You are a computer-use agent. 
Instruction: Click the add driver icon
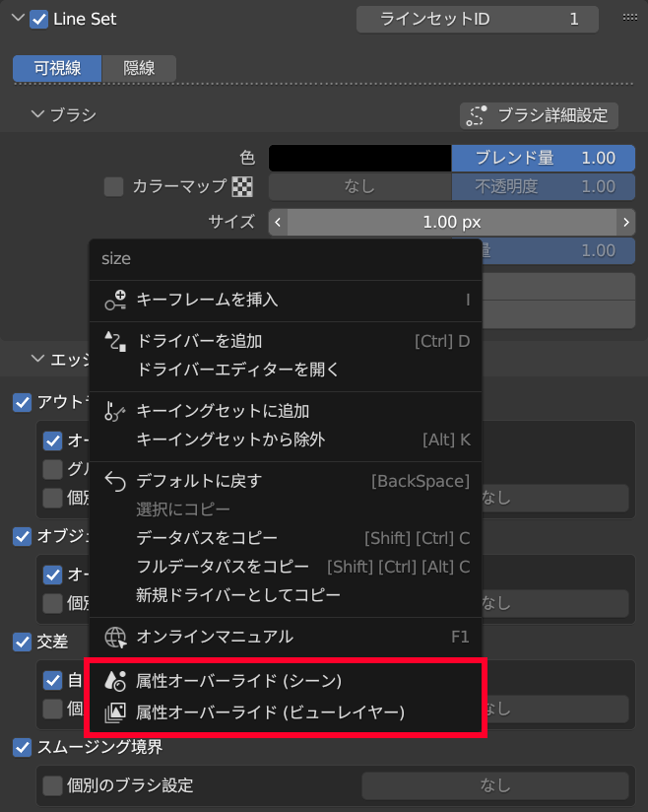tap(115, 341)
